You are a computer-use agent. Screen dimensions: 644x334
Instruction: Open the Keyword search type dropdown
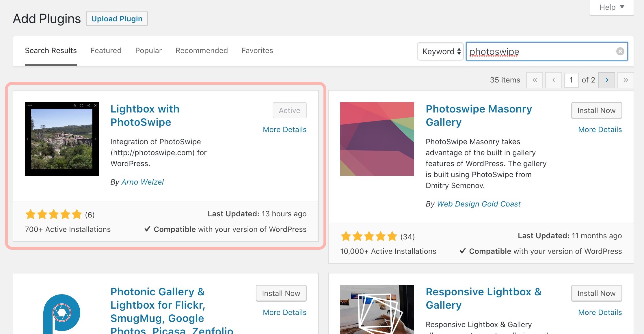[440, 51]
